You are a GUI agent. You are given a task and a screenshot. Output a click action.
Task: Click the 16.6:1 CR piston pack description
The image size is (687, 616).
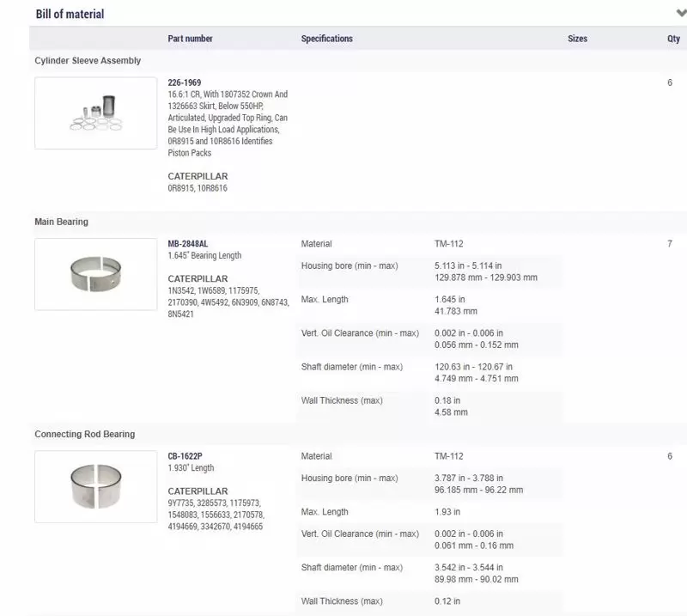(228, 124)
